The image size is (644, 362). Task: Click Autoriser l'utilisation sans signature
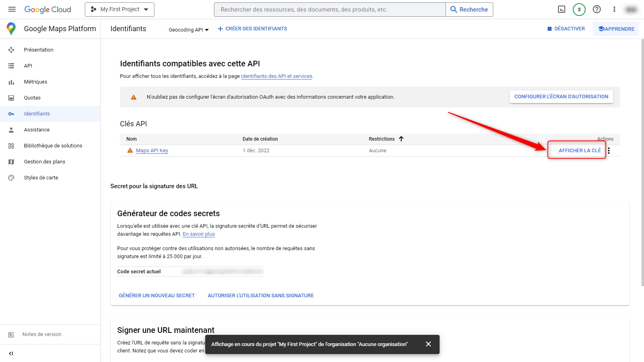click(x=261, y=296)
